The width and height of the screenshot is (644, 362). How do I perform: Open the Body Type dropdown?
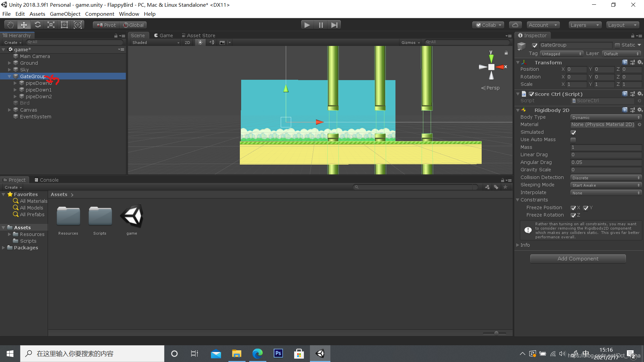point(606,117)
